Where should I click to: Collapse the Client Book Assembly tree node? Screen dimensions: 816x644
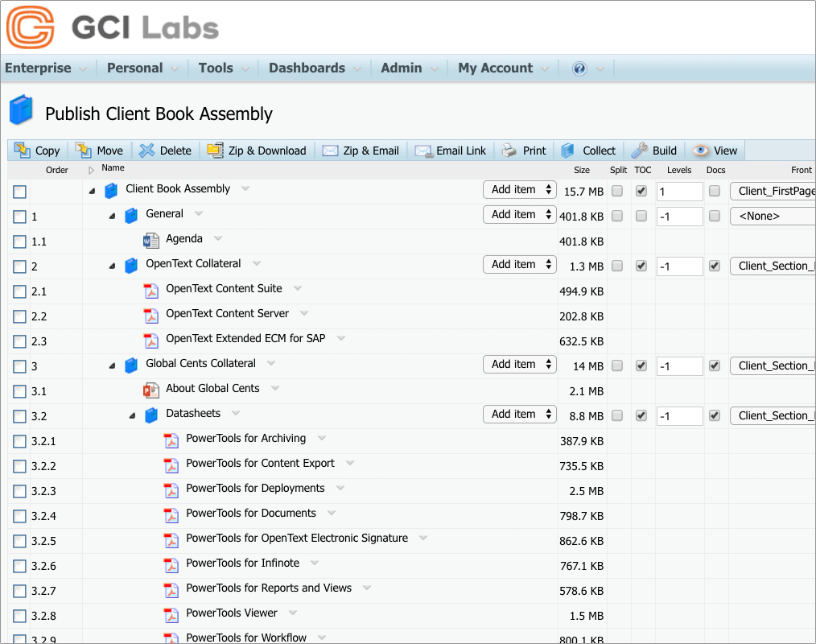tap(92, 191)
